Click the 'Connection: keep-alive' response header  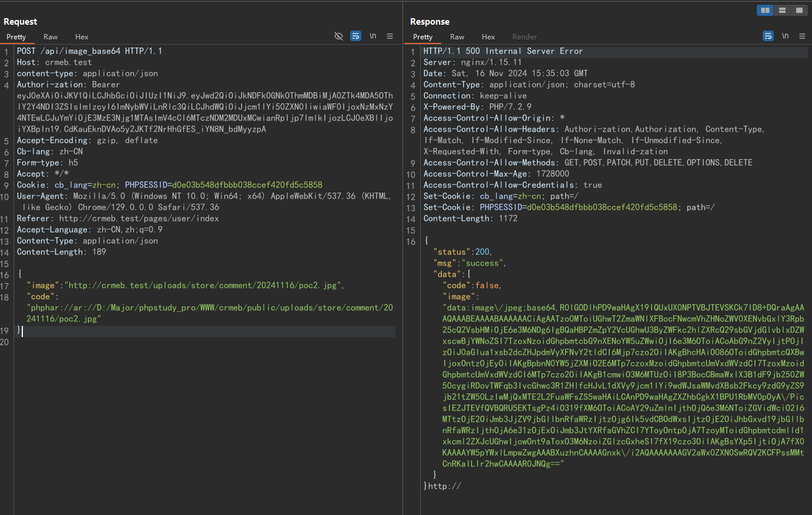pyautogui.click(x=475, y=96)
